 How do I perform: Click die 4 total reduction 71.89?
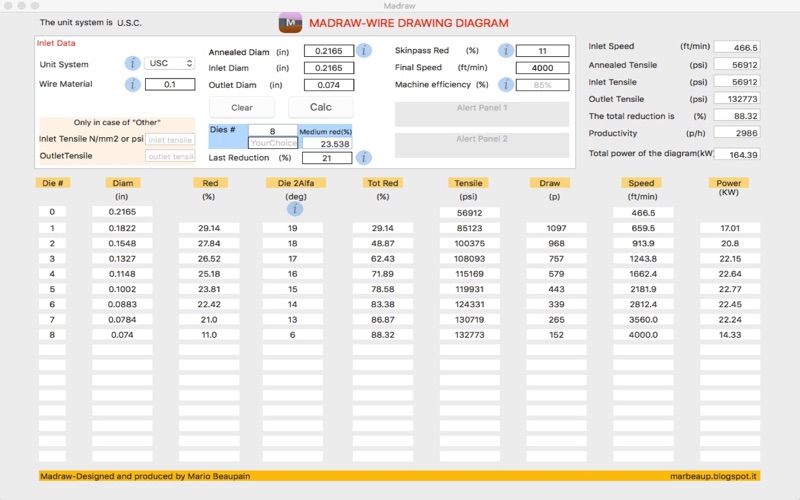383,274
